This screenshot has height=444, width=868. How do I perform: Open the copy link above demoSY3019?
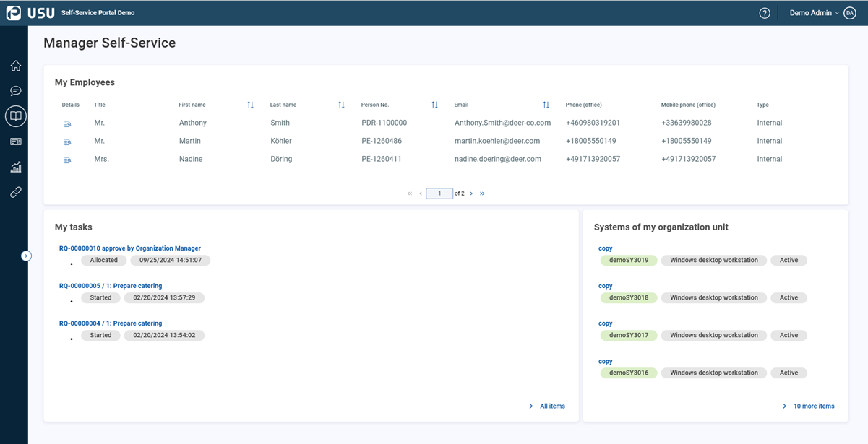coord(606,248)
